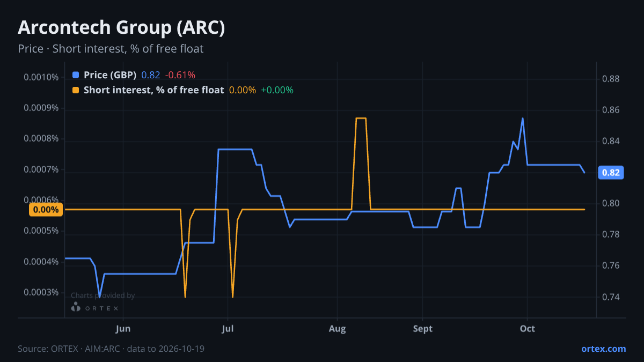Toggle the Price (GBP) legend label
The height and width of the screenshot is (362, 644).
(x=110, y=75)
